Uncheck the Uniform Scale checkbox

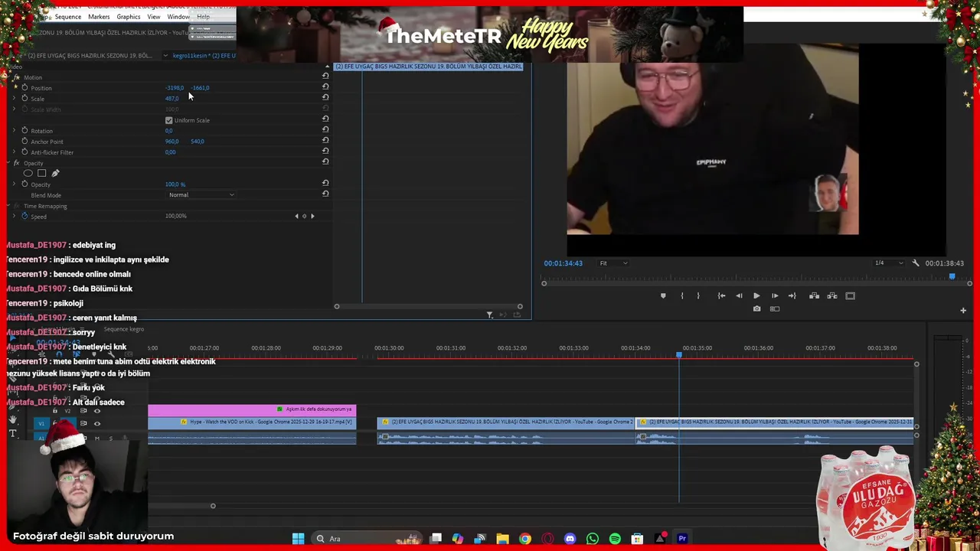168,120
